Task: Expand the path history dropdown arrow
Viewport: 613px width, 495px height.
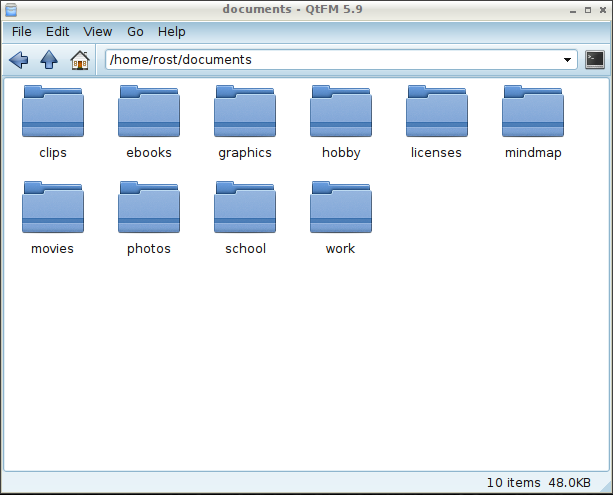Action: coord(567,60)
